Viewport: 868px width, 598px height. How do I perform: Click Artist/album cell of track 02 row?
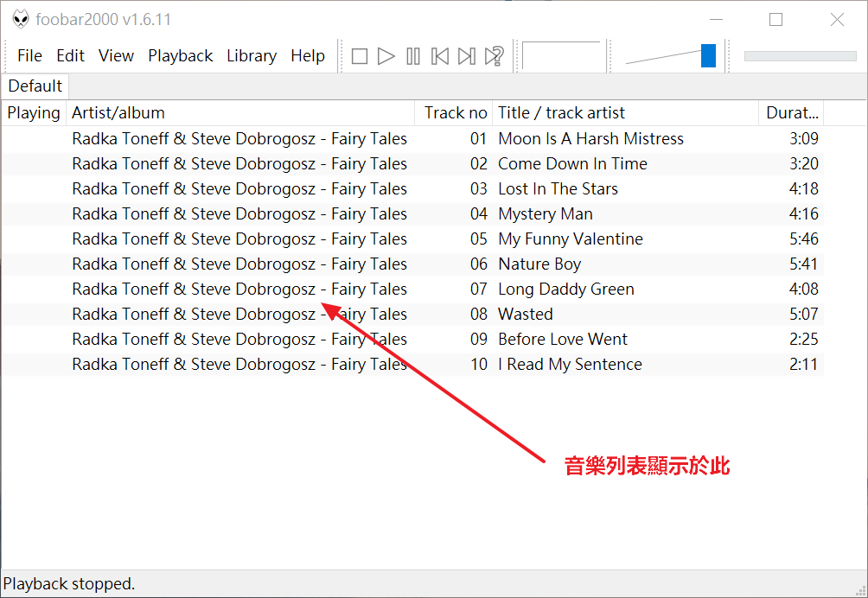click(239, 163)
